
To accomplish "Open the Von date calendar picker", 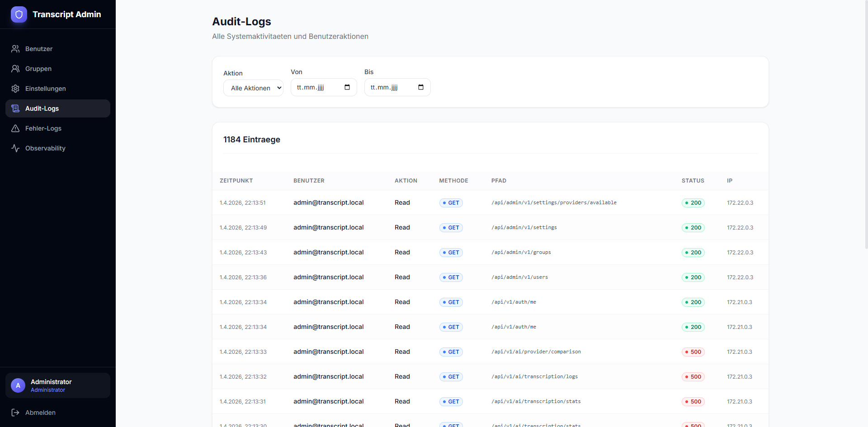I will 347,87.
